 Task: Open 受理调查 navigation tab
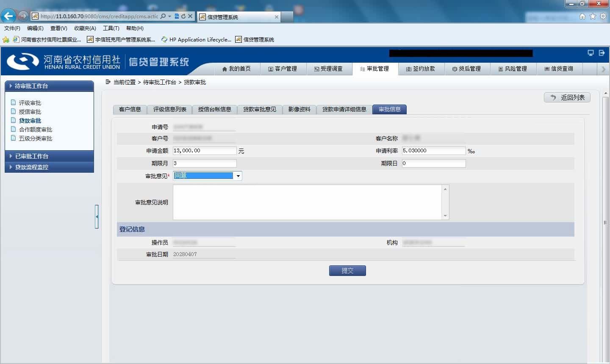coord(329,69)
